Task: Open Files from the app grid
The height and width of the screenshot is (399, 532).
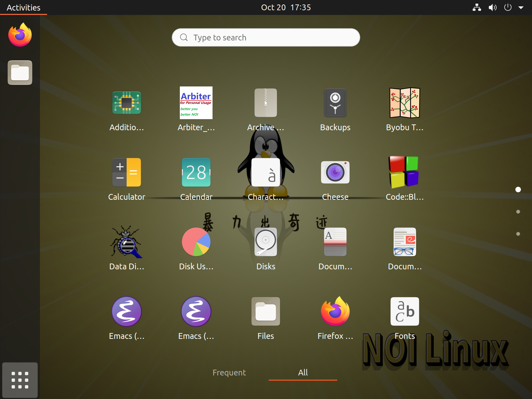Action: coord(266,311)
